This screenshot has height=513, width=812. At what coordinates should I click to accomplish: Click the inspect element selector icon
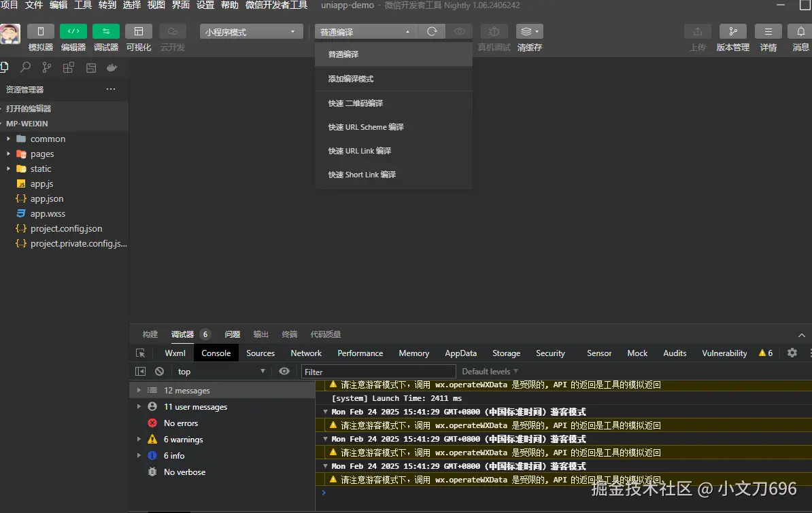[x=140, y=353]
